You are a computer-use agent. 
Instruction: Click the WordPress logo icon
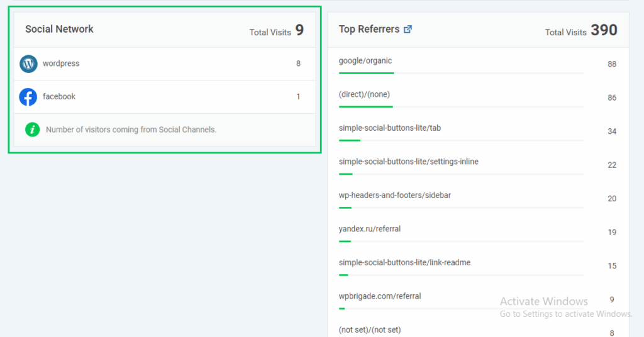click(28, 64)
